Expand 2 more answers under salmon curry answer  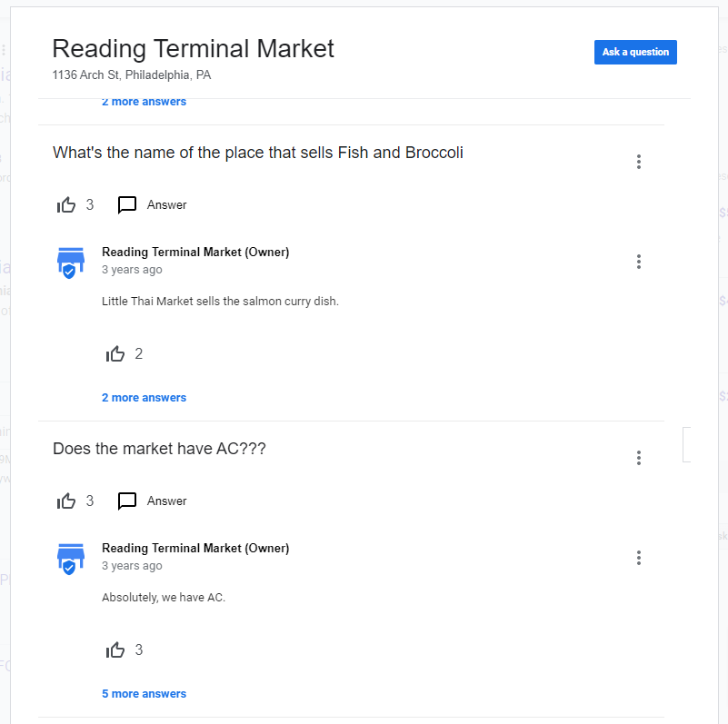(144, 398)
